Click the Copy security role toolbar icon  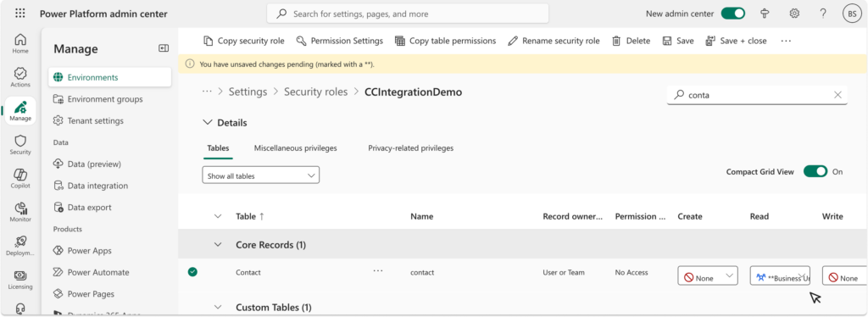tap(209, 41)
